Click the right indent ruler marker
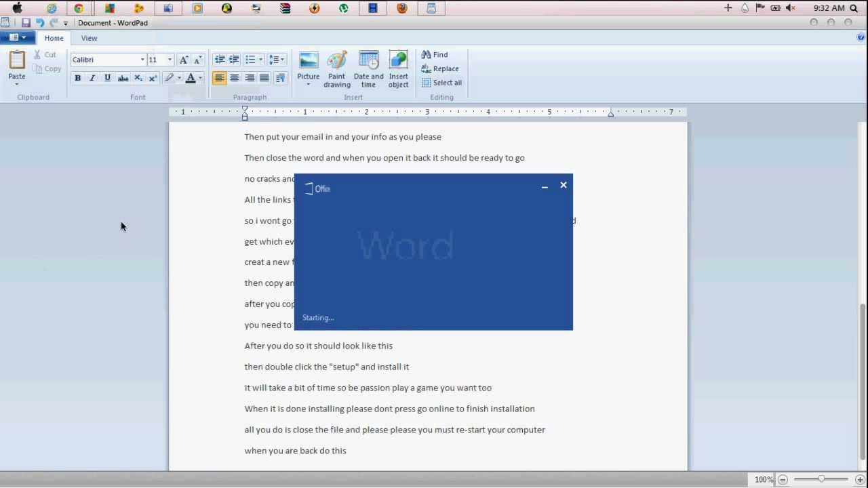 coord(610,113)
